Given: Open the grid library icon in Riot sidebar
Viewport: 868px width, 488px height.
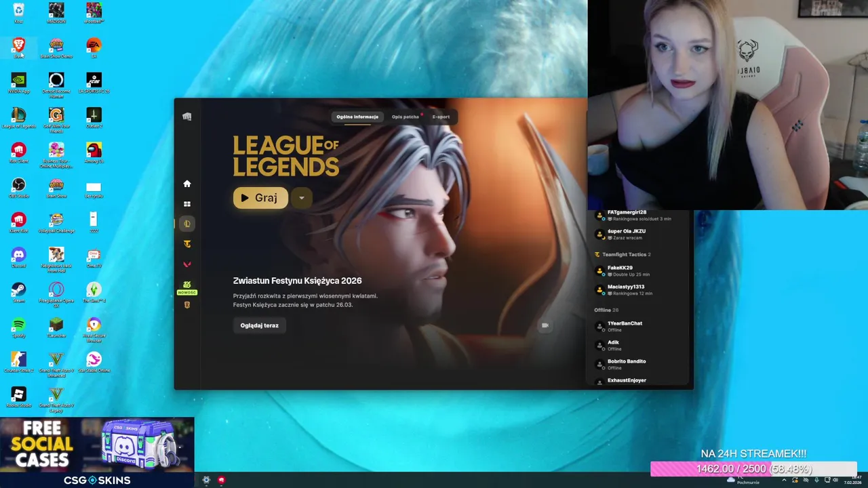Looking at the screenshot, I should click(187, 204).
